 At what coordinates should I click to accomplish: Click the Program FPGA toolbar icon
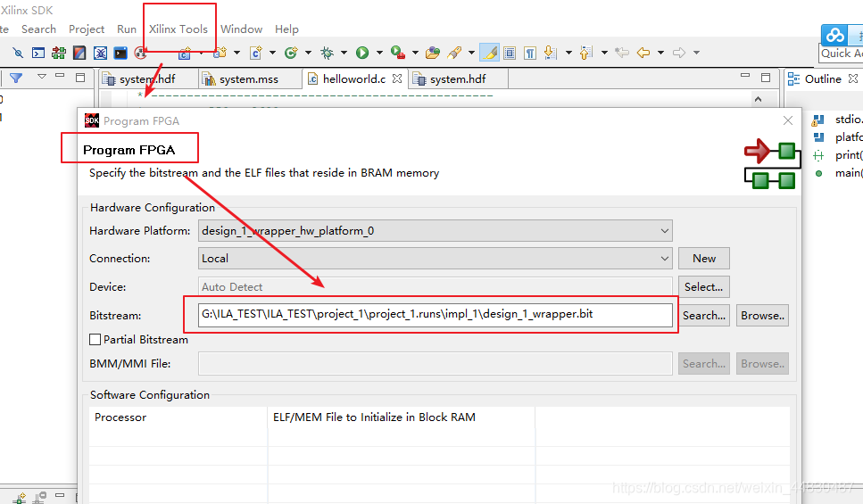pyautogui.click(x=58, y=53)
